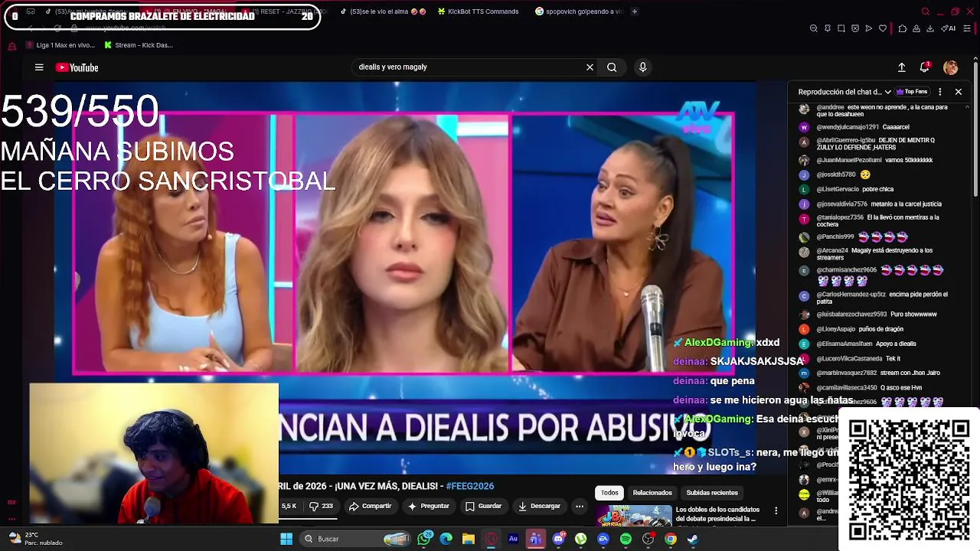This screenshot has width=980, height=551.
Task: Open Steam from the taskbar
Action: pos(693,539)
